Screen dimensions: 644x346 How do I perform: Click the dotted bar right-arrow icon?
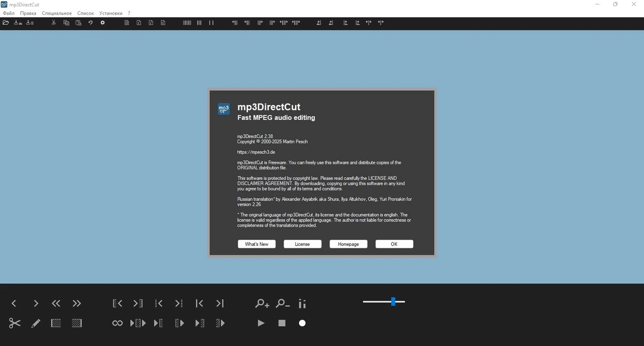[x=179, y=304]
